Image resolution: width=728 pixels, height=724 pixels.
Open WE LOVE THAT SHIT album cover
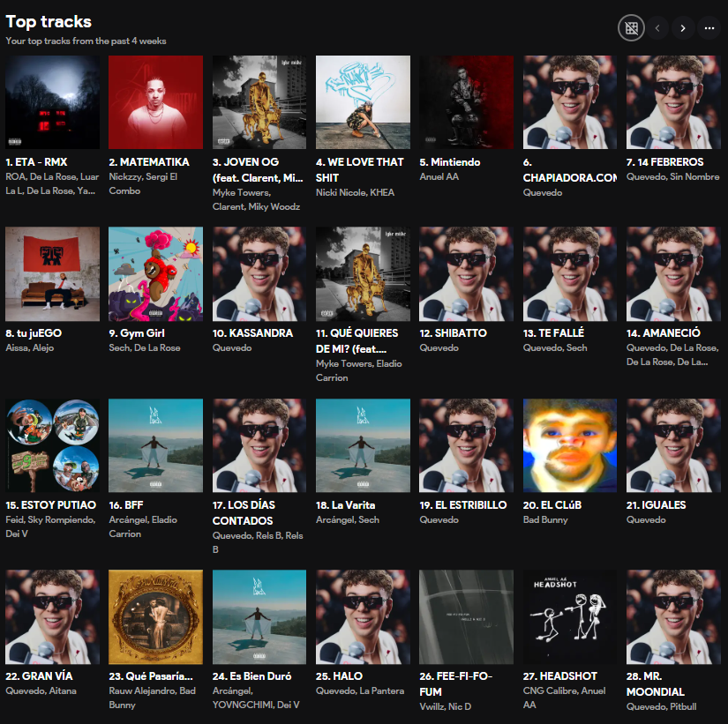coord(363,102)
